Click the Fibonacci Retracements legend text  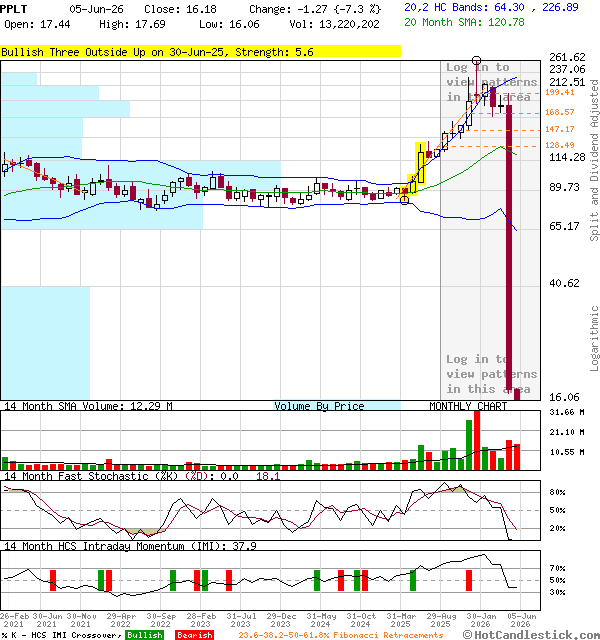click(x=340, y=635)
